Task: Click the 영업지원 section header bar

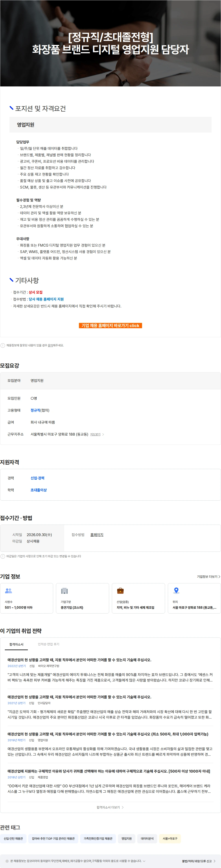Action: click(110, 125)
